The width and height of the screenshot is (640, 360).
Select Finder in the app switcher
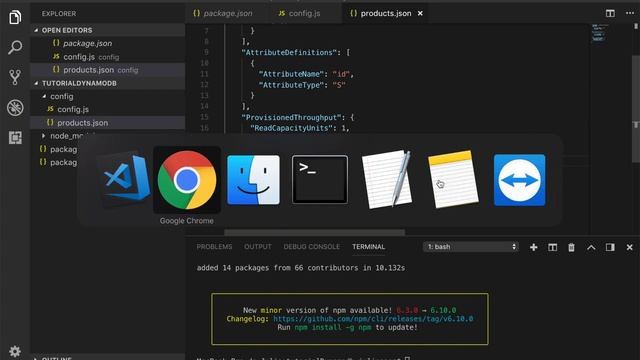(x=253, y=180)
